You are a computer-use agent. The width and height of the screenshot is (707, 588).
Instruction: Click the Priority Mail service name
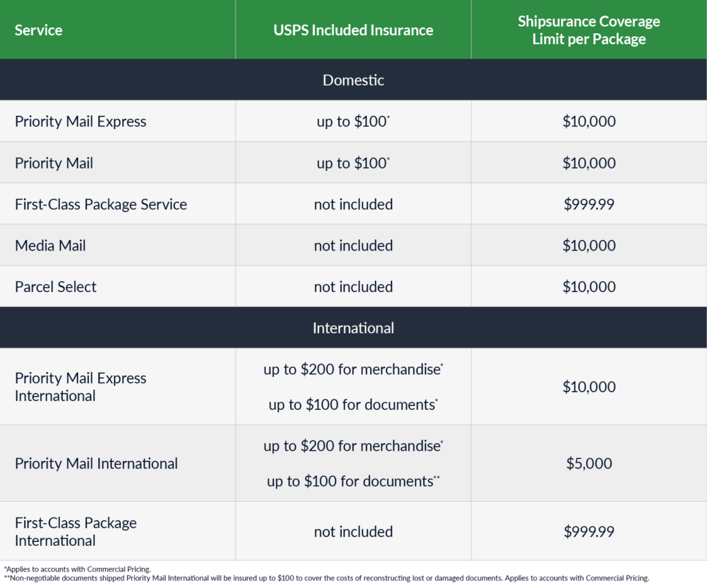[x=54, y=163]
